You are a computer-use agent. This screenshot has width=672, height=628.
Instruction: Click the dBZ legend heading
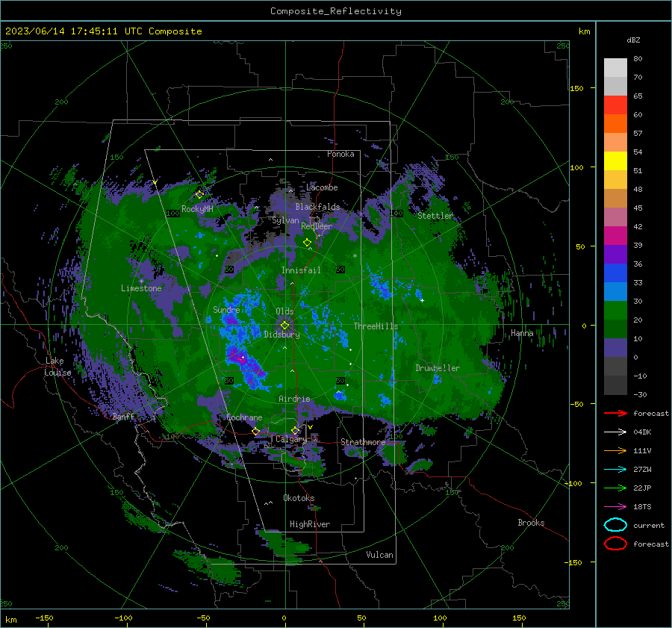(633, 40)
